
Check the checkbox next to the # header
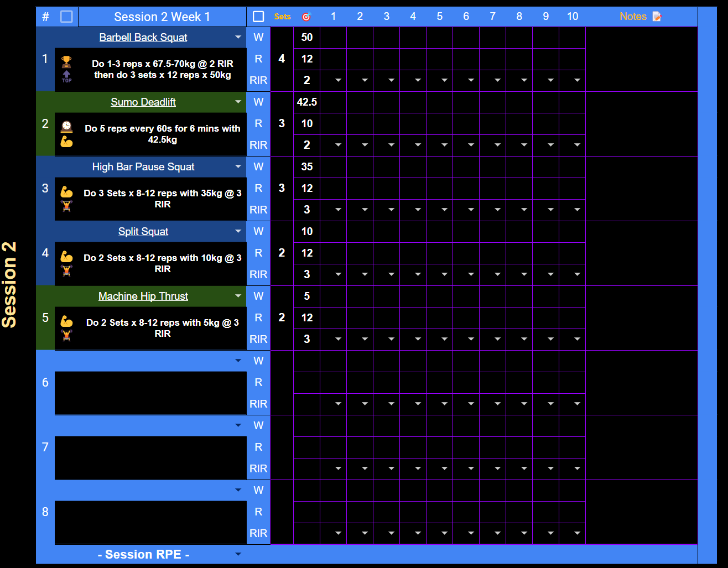pos(66,16)
